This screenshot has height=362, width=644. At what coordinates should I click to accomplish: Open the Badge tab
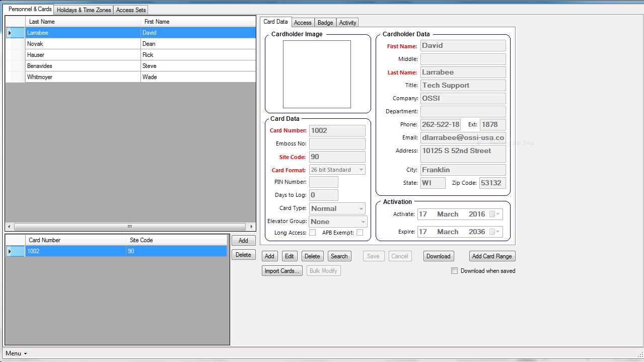[325, 23]
